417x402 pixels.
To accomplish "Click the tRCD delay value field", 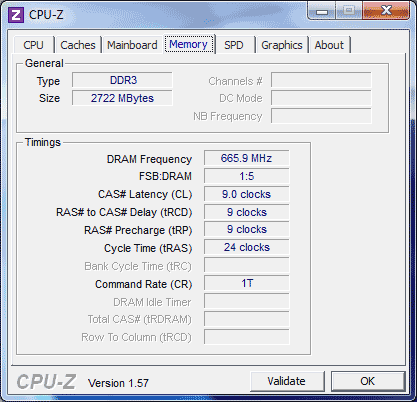I will click(x=247, y=212).
